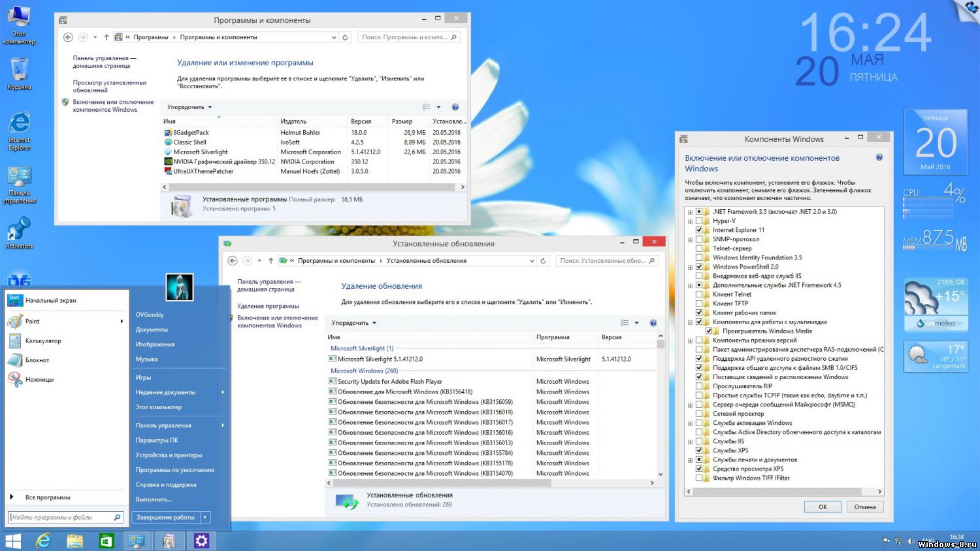Open the Корзина recycle bin icon
This screenshot has width=980, height=551.
(x=19, y=73)
